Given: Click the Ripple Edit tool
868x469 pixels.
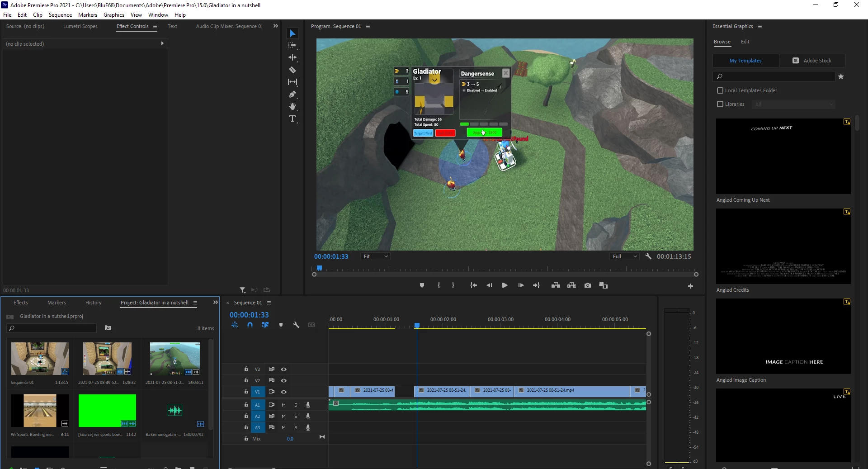Looking at the screenshot, I should coord(292,57).
